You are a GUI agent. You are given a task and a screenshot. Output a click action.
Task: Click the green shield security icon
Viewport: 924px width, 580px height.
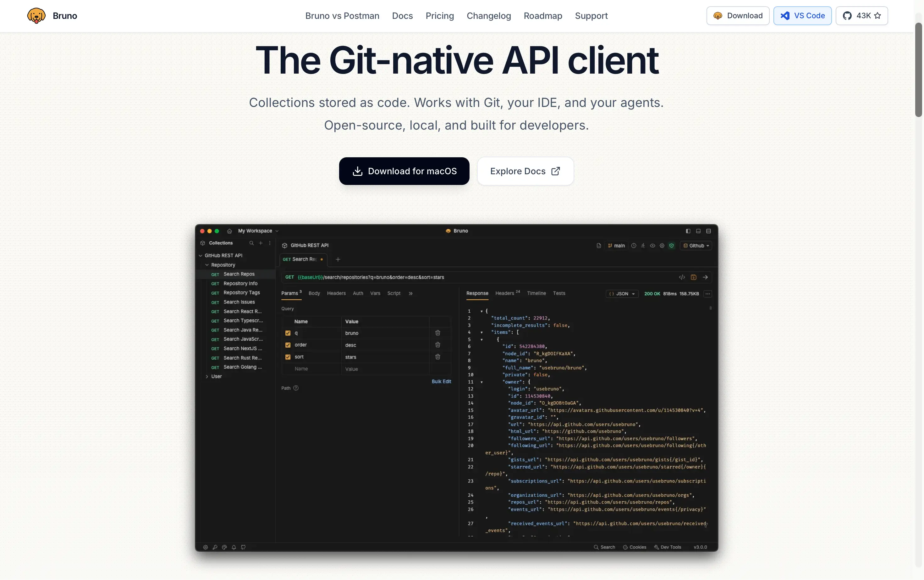671,246
